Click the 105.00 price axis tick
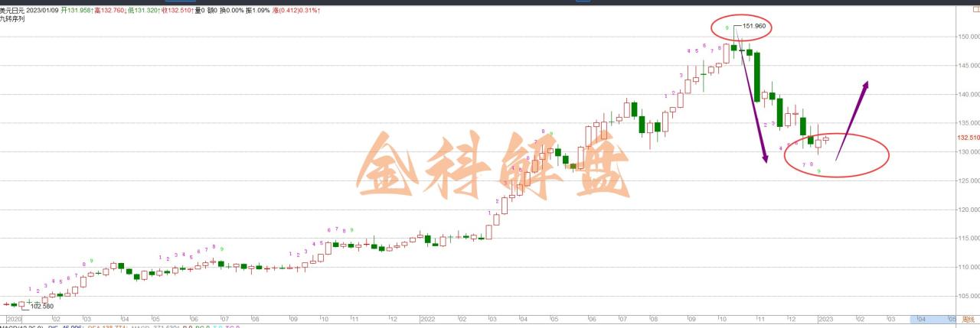The height and width of the screenshot is (328, 980). pos(968,296)
